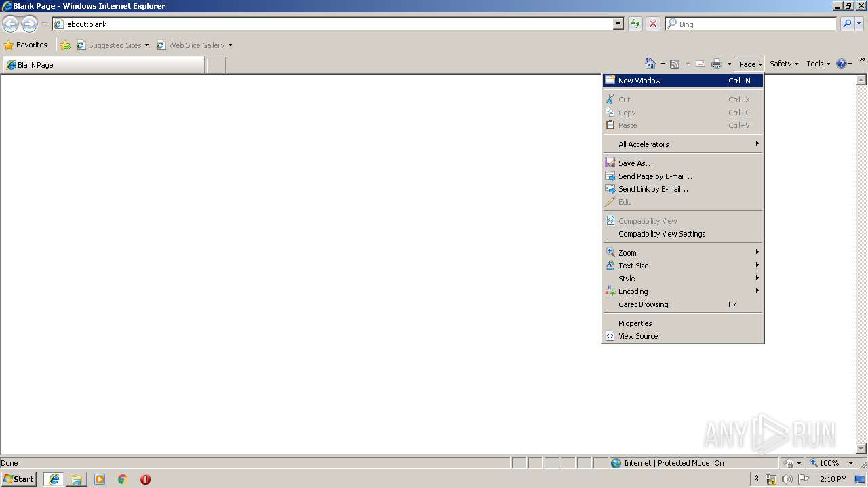Click the Show desktop tray button
Viewport: 868px width, 488px height.
pyautogui.click(x=860, y=479)
